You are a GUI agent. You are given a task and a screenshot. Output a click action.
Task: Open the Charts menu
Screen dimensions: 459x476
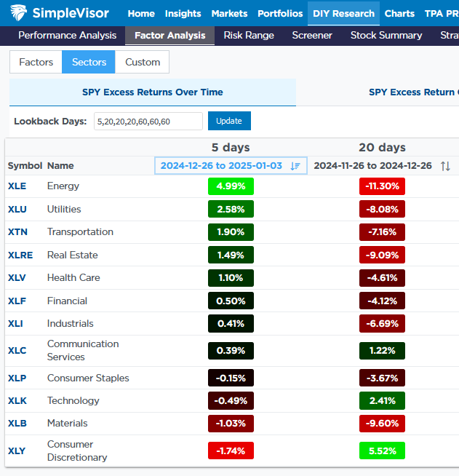tap(399, 13)
